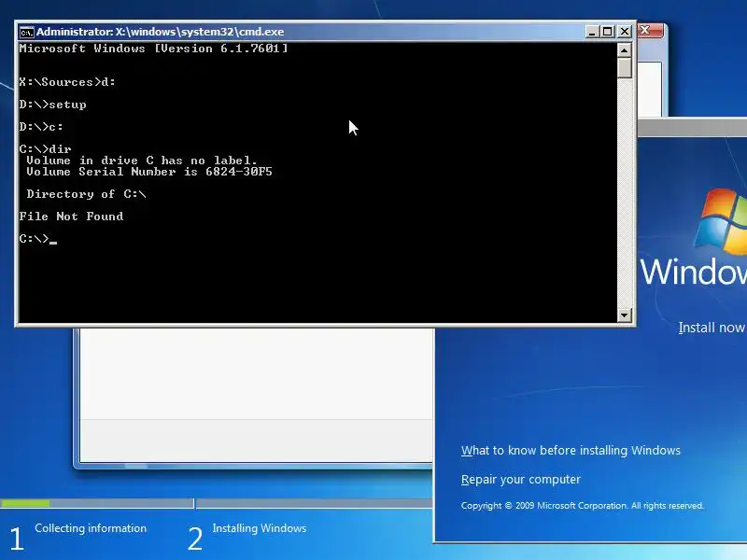Screen dimensions: 747x560
Task: Click the 'C:\>dir' command line
Action: click(45, 149)
